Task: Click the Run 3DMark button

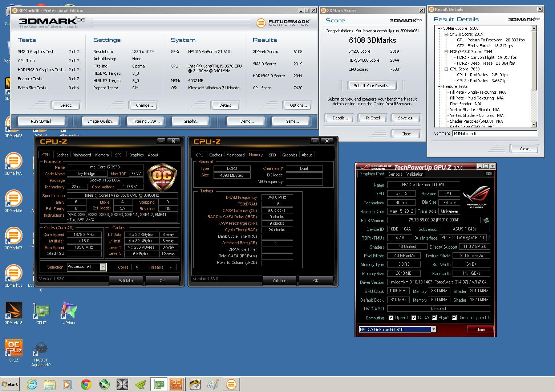Action: (41, 121)
